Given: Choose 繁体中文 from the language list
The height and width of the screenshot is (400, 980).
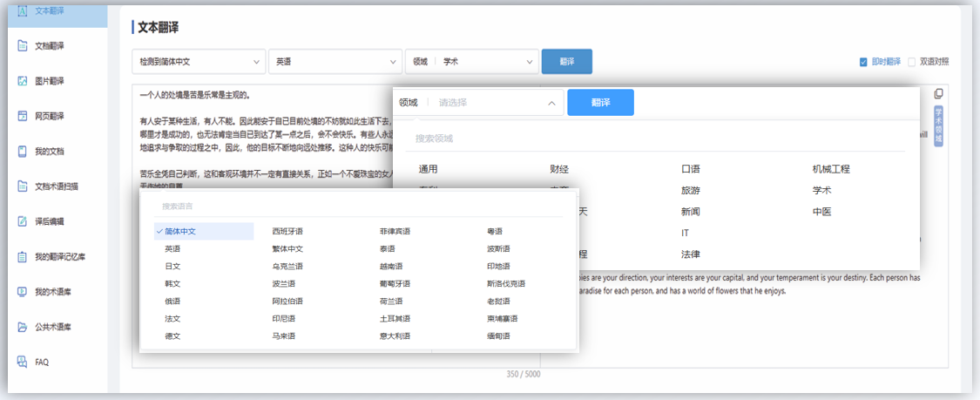Looking at the screenshot, I should click(287, 248).
